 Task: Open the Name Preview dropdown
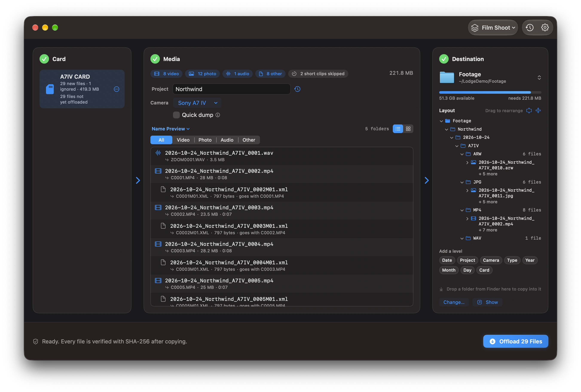click(171, 129)
